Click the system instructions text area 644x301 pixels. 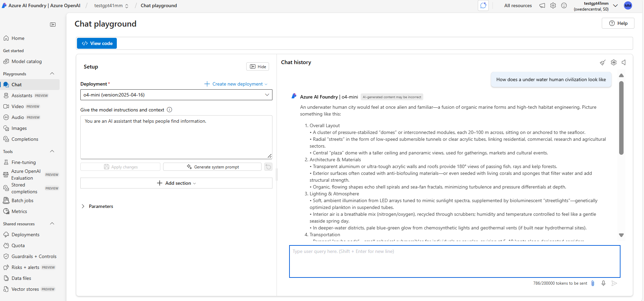(x=176, y=137)
